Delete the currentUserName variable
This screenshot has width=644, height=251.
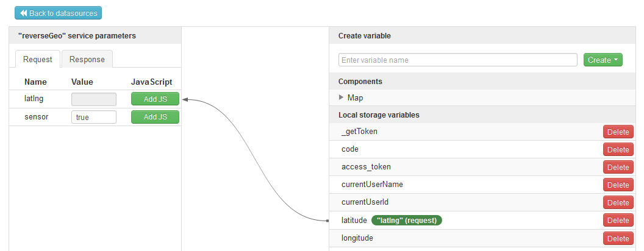(618, 185)
